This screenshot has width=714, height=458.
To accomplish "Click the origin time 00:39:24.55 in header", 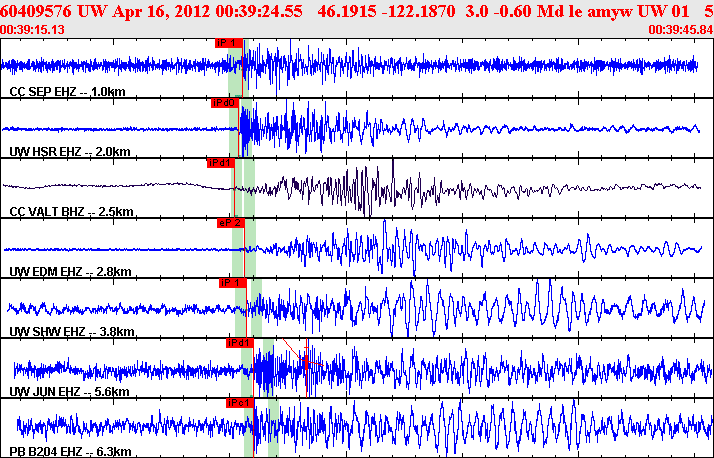I will coord(259,11).
